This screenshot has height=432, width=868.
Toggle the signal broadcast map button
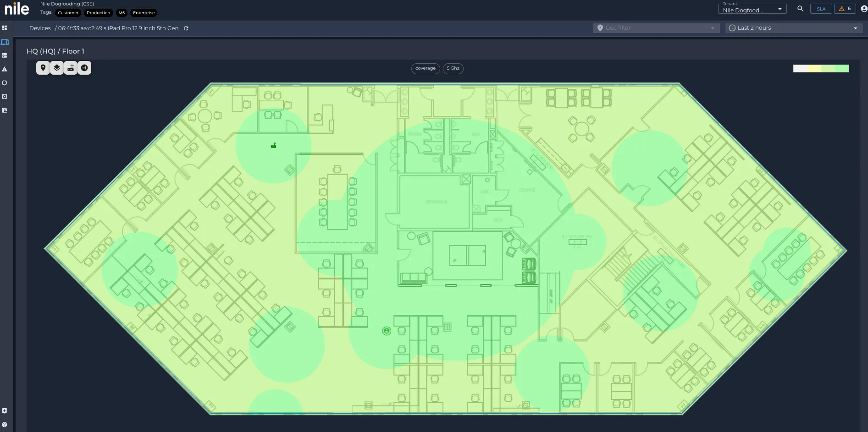84,68
